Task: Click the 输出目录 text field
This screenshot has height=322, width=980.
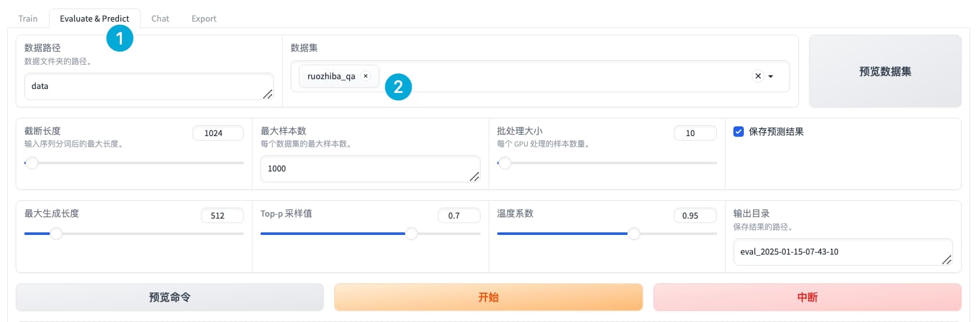Action: 843,252
